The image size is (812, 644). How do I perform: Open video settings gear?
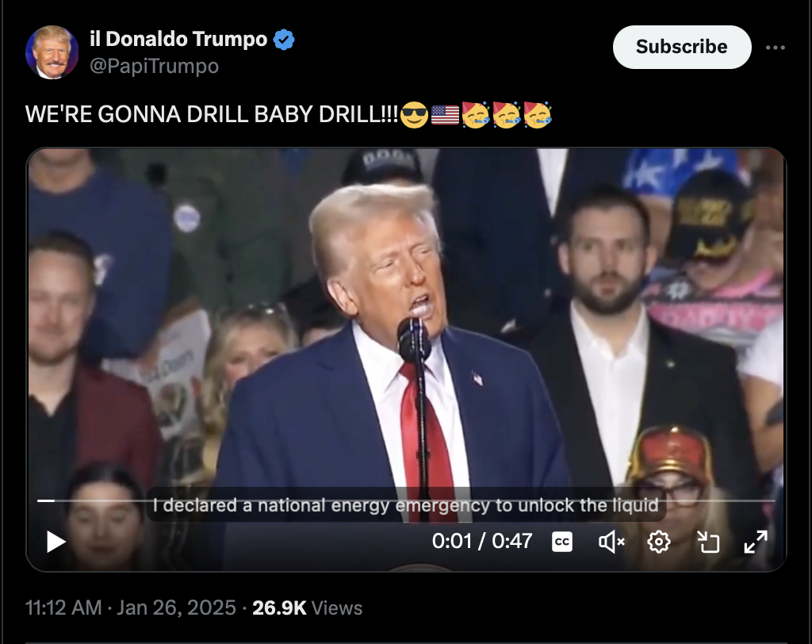[x=659, y=542]
